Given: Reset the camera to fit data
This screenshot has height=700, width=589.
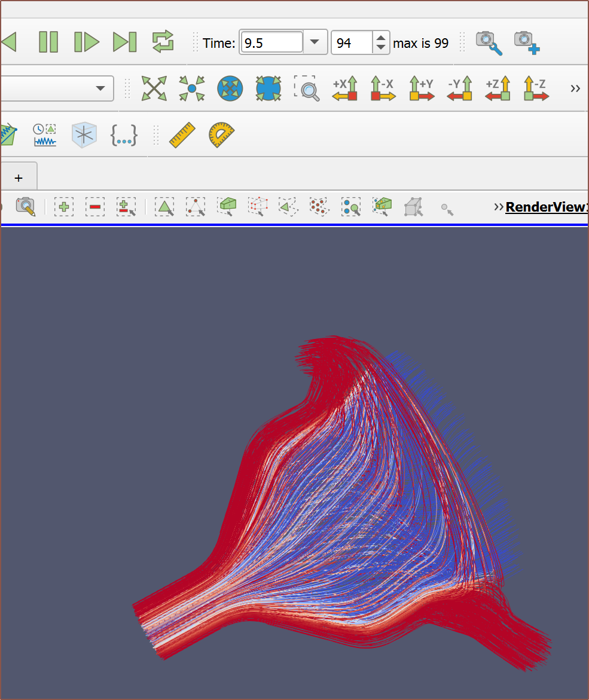Looking at the screenshot, I should tap(154, 88).
